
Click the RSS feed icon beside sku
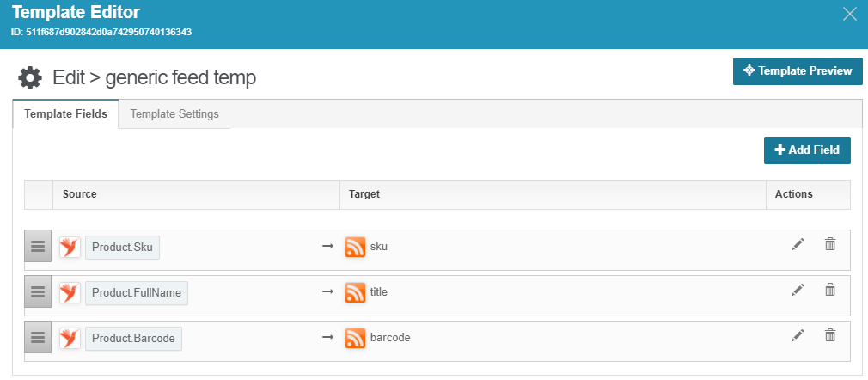[355, 247]
